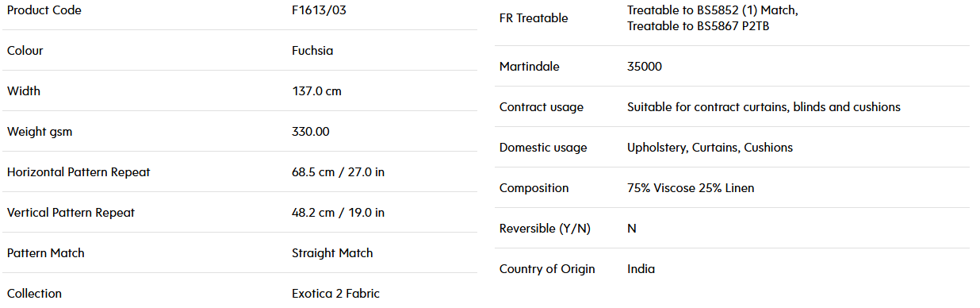Image resolution: width=980 pixels, height=308 pixels.
Task: Click the Width label
Action: pyautogui.click(x=24, y=91)
